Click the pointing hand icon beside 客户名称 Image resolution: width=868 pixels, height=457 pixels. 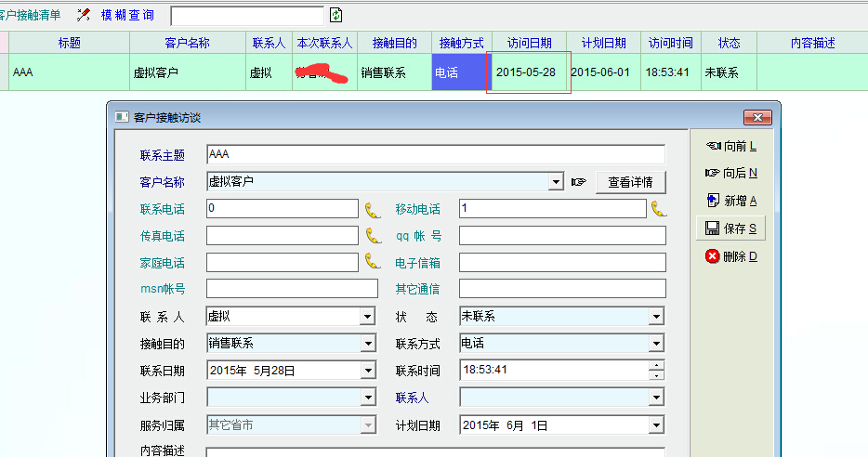[579, 182]
